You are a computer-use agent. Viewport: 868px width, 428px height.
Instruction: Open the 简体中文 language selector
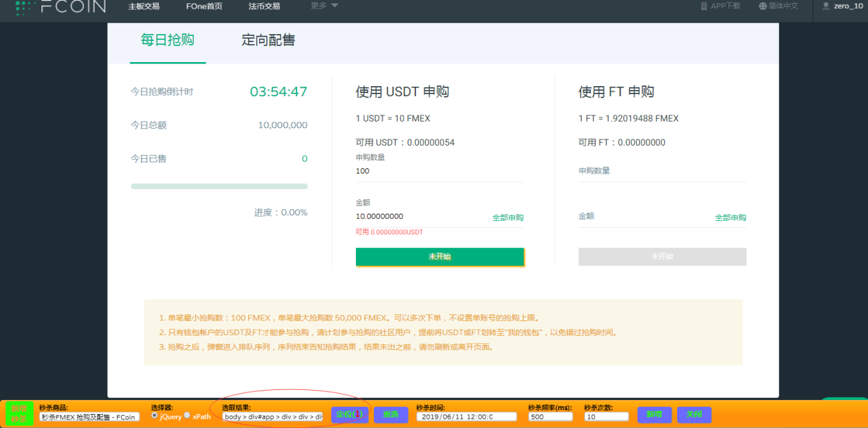click(x=779, y=6)
